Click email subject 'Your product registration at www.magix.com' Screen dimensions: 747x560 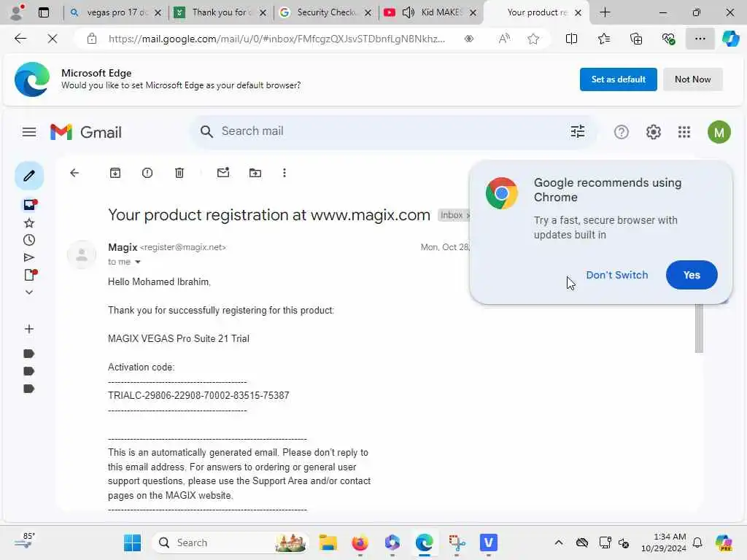268,215
